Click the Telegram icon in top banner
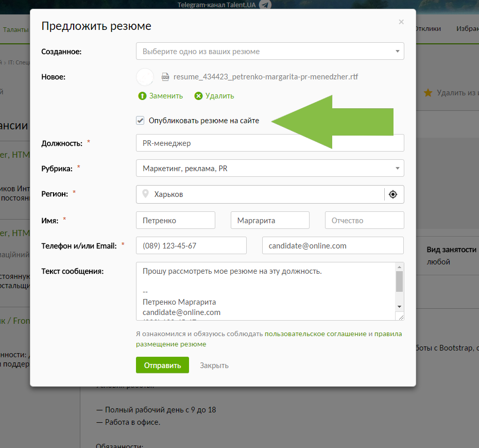 click(265, 5)
